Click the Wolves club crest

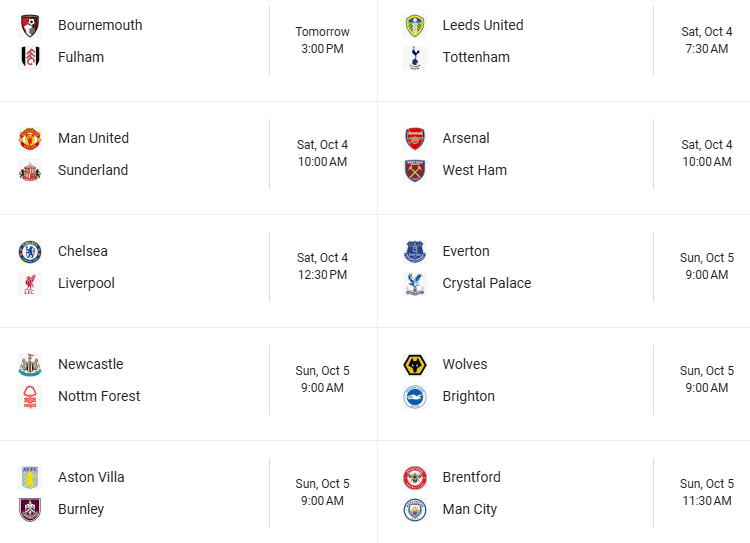tap(415, 365)
